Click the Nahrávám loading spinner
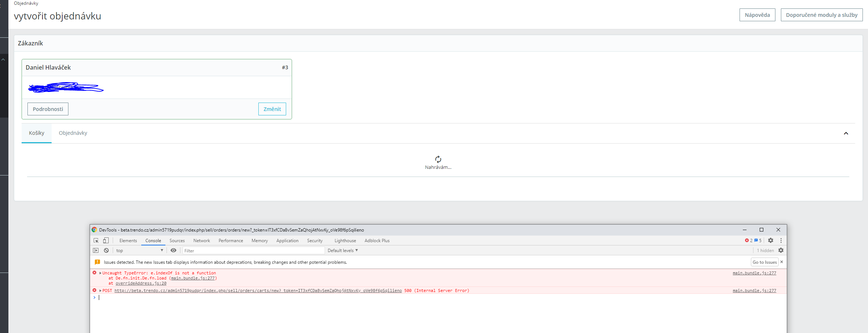 (438, 159)
